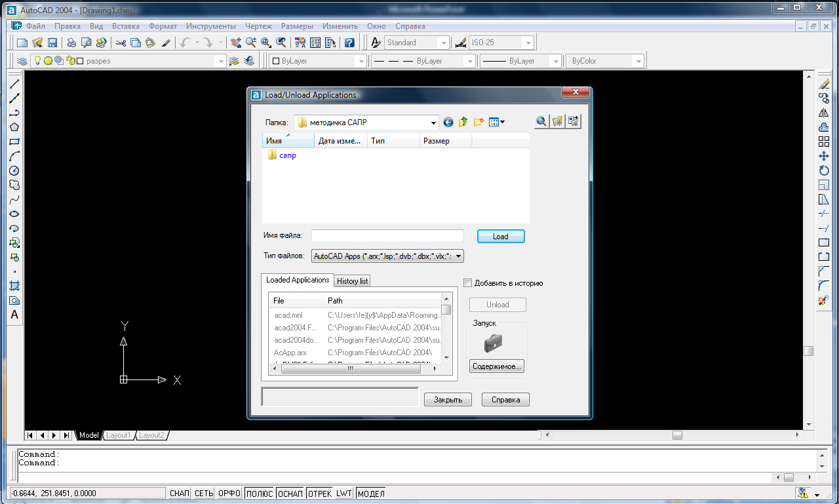The width and height of the screenshot is (839, 504).
Task: Pick the Arc drawing tool
Action: [14, 156]
